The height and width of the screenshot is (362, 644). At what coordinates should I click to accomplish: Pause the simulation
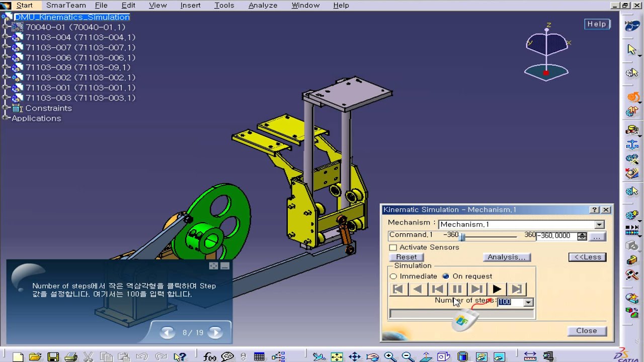pyautogui.click(x=457, y=289)
